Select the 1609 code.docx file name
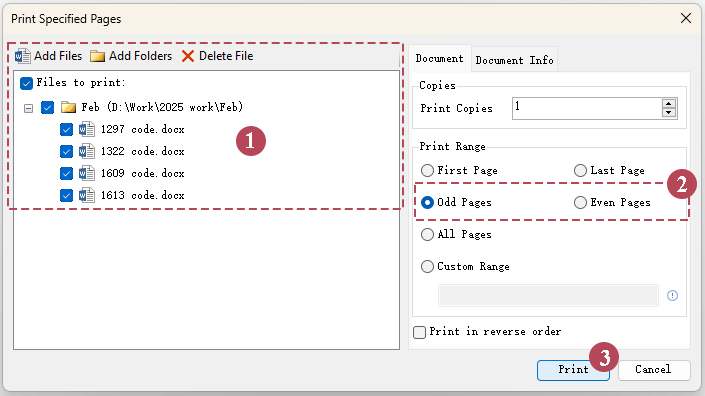The image size is (705, 396). coord(143,174)
